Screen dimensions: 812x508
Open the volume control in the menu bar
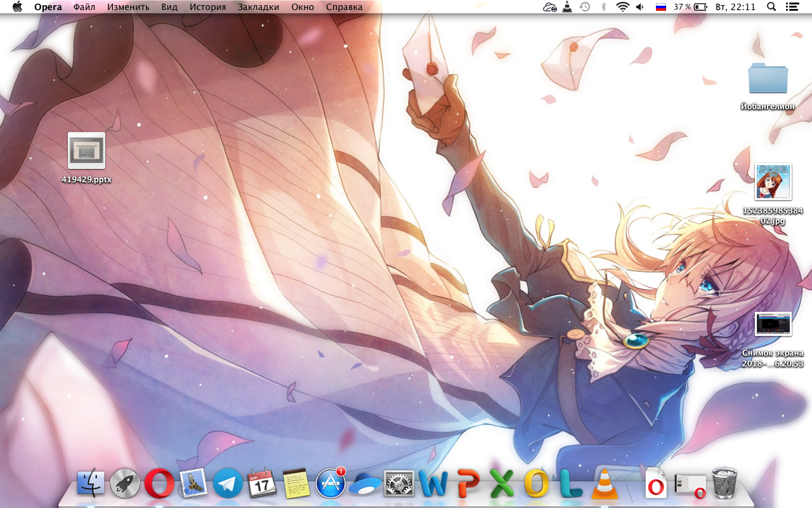(639, 7)
